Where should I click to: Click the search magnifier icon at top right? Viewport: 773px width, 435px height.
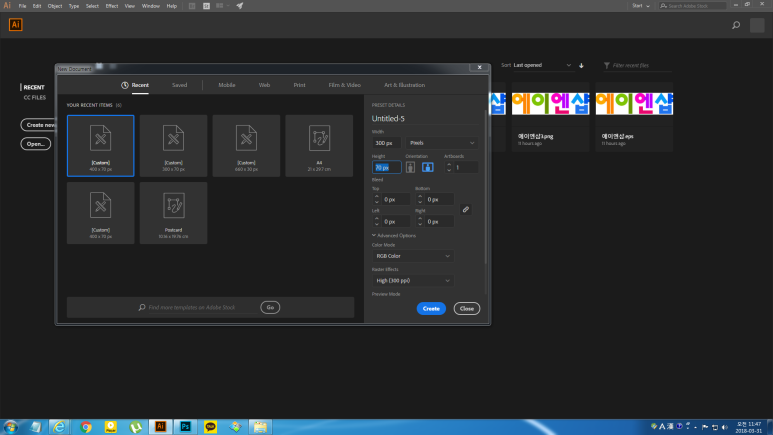(x=736, y=25)
